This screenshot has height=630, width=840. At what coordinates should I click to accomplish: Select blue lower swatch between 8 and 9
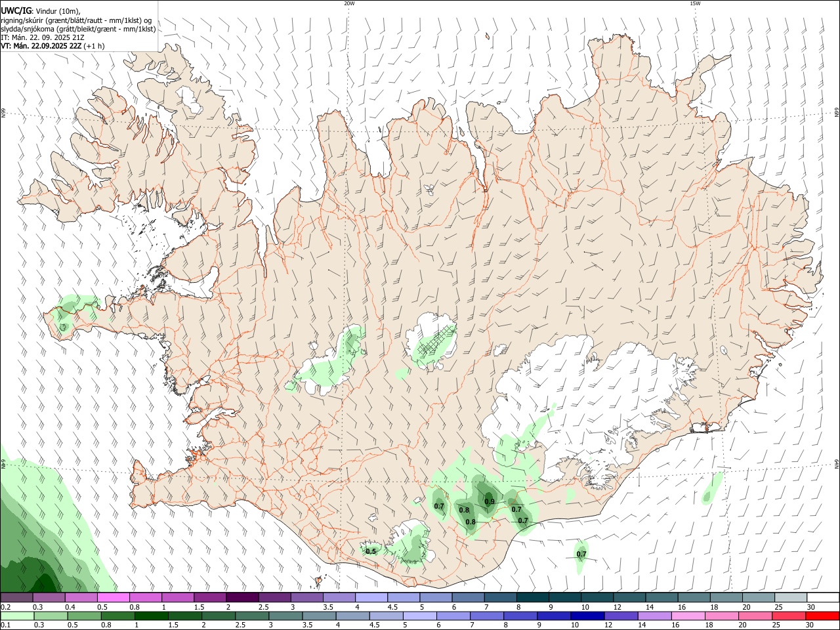tap(519, 616)
